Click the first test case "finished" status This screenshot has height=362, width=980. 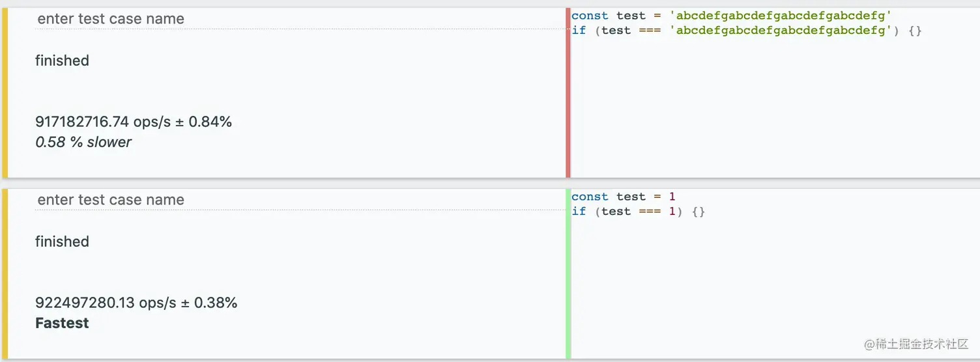[62, 61]
